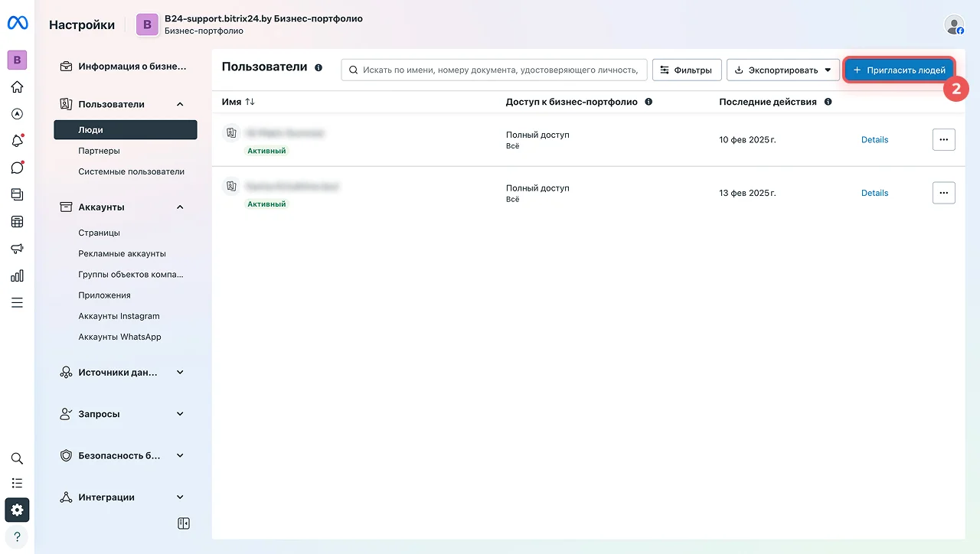Open three-dot menu for second user
Viewport: 980px width, 554px height.
[943, 193]
